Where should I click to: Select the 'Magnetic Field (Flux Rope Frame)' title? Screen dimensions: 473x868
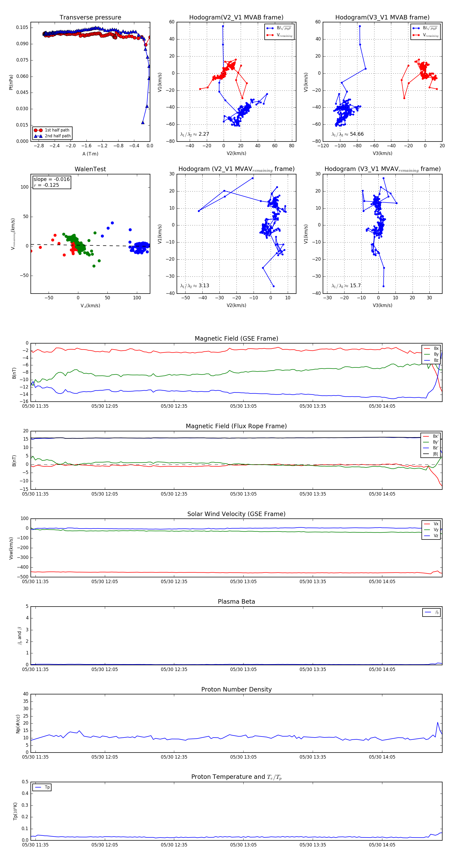[x=236, y=426]
